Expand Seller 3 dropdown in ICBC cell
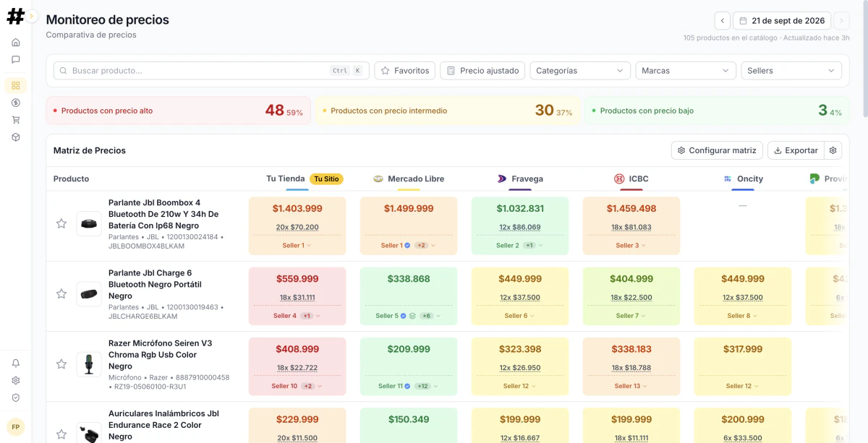The height and width of the screenshot is (443, 868). click(631, 246)
